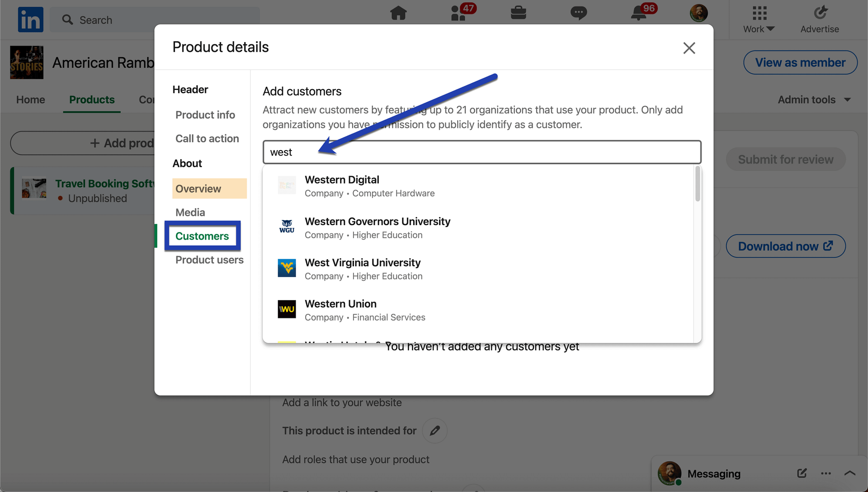Viewport: 868px width, 492px height.
Task: Click the West Virginia University logo
Action: pyautogui.click(x=287, y=268)
